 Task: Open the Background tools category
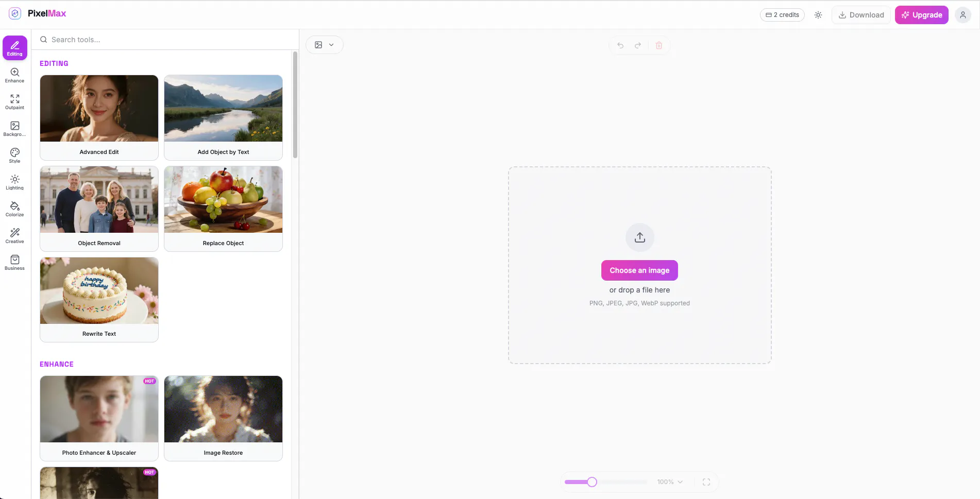15,128
